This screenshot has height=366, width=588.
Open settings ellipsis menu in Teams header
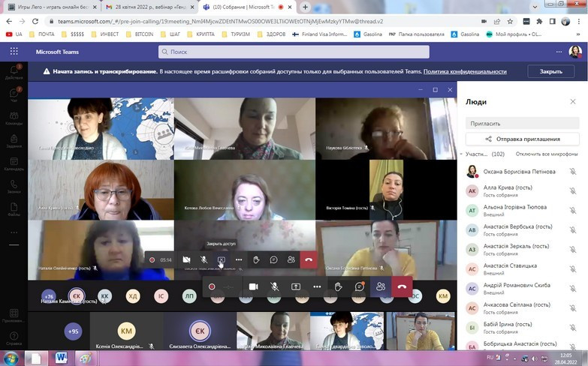coord(559,52)
